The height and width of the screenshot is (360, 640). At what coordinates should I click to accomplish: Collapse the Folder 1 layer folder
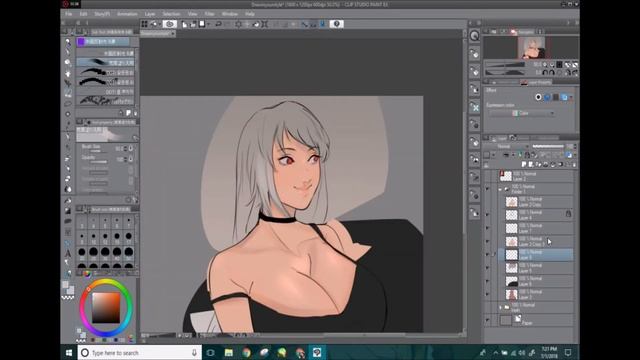[500, 189]
